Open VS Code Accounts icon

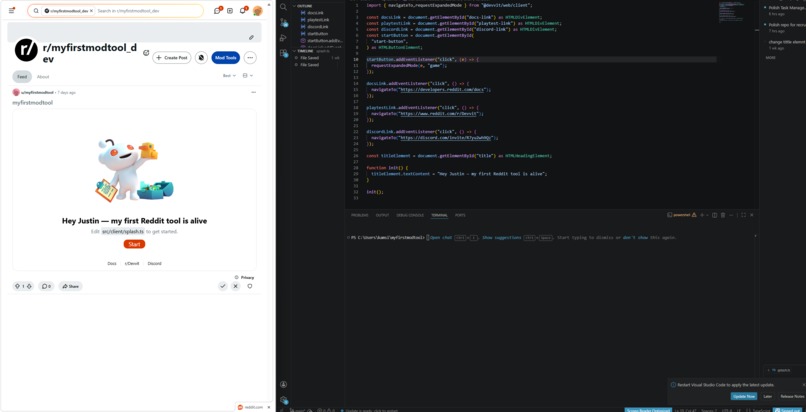pos(283,384)
